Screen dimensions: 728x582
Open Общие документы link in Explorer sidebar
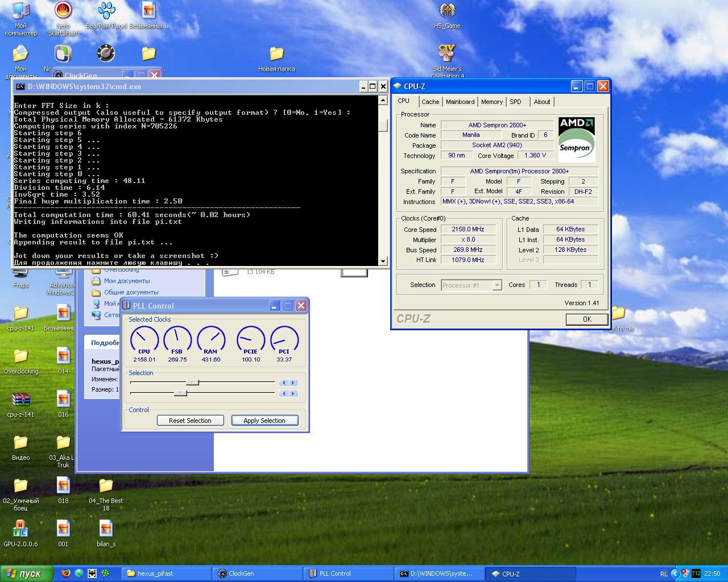[131, 292]
